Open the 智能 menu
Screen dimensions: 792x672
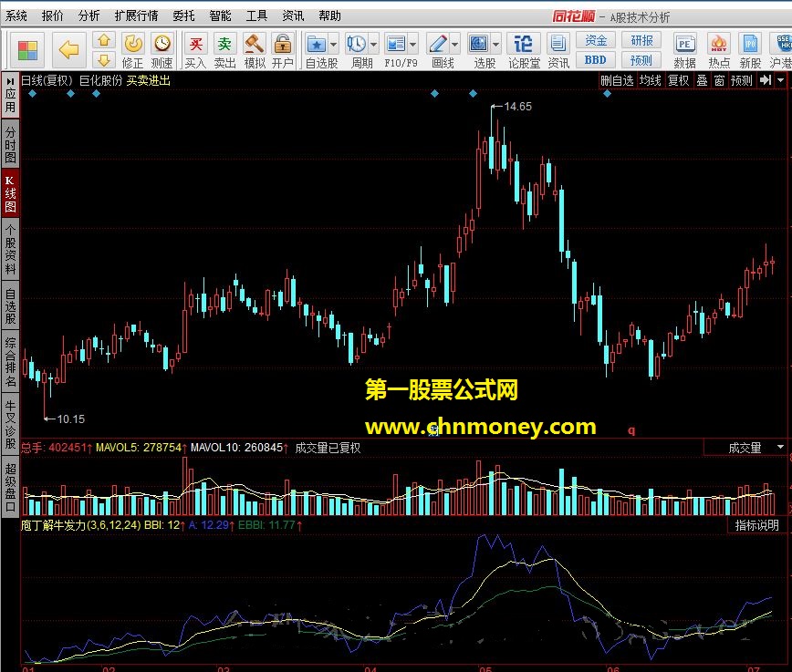pyautogui.click(x=220, y=16)
